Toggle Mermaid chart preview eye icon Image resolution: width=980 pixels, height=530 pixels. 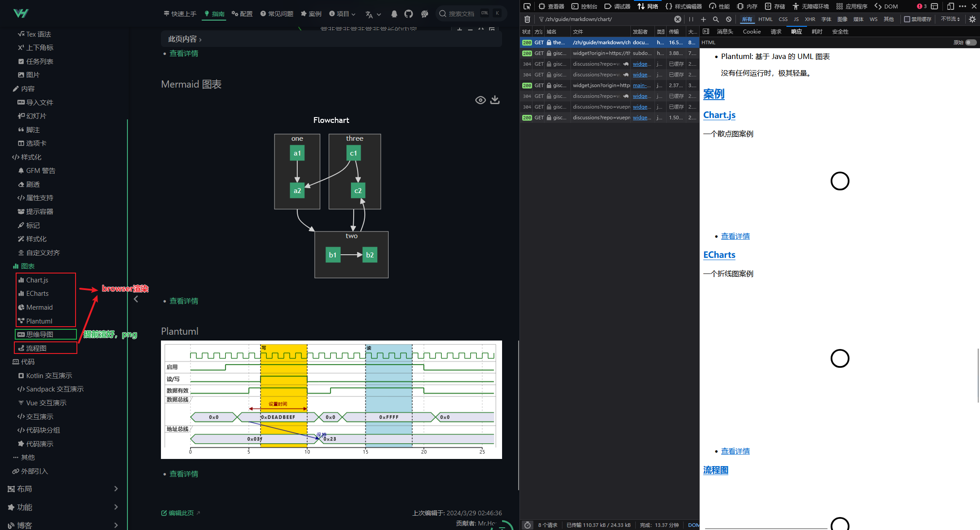(x=481, y=100)
